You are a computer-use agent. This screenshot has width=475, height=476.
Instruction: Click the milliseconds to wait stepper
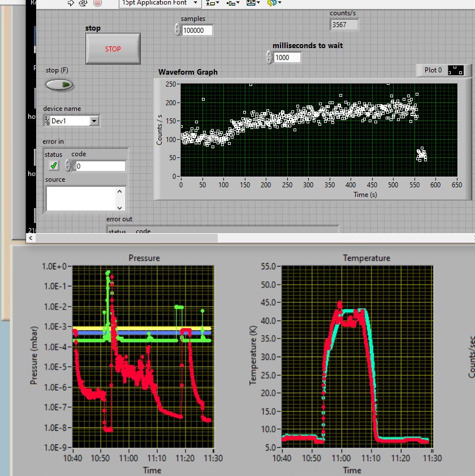click(x=269, y=57)
